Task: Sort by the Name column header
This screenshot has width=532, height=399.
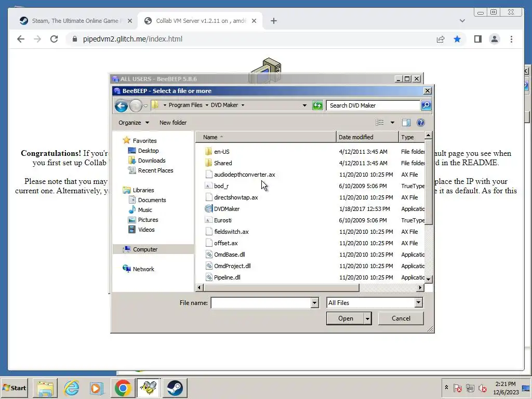Action: tap(267, 137)
